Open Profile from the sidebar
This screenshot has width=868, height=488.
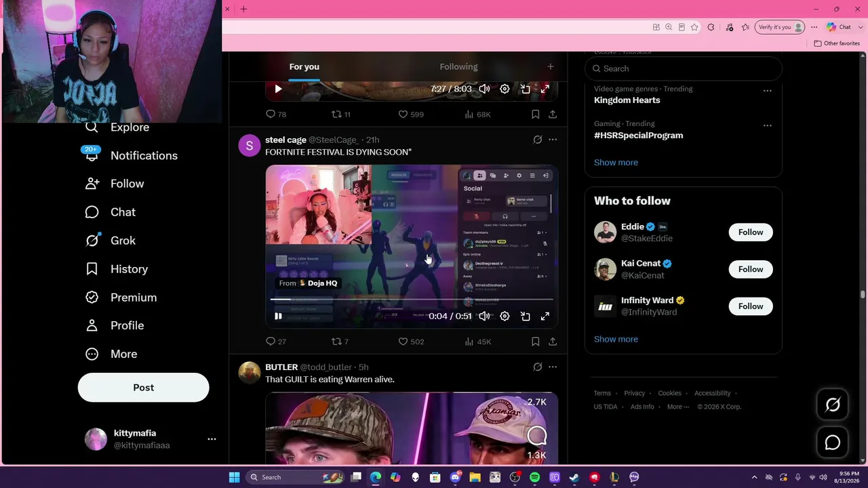coord(115,325)
